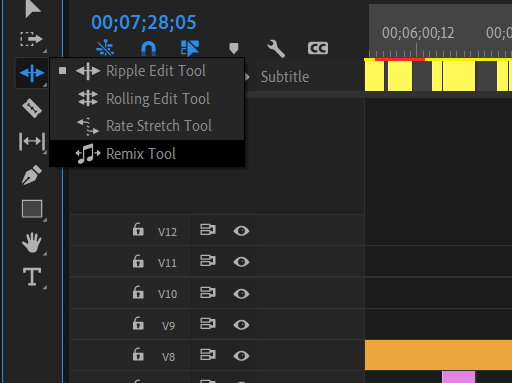Select the Razor tool

click(x=32, y=108)
